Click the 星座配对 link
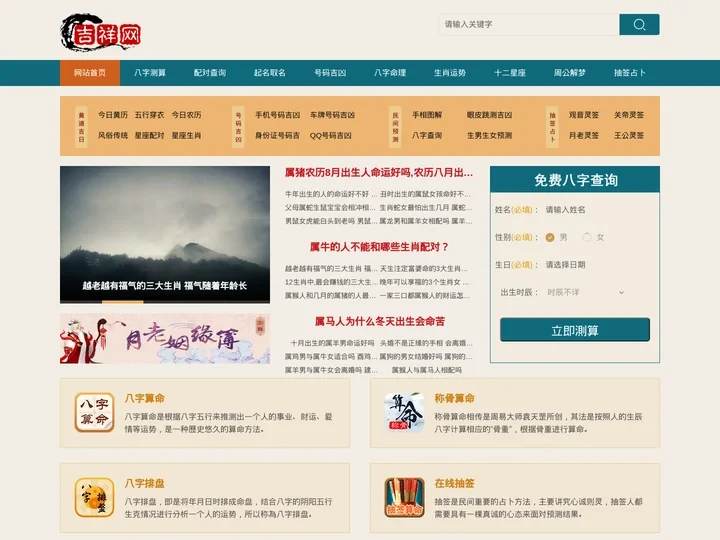Viewport: 720px width, 540px height. click(149, 135)
